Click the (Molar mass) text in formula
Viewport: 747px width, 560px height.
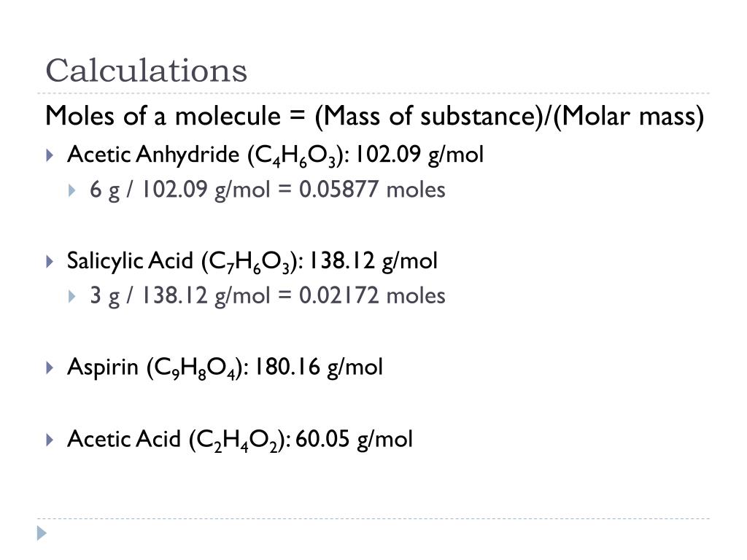click(x=628, y=116)
